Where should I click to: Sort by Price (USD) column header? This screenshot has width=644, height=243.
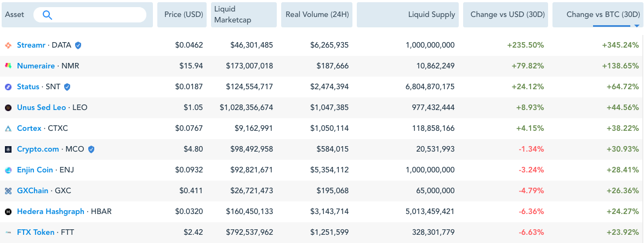[182, 15]
